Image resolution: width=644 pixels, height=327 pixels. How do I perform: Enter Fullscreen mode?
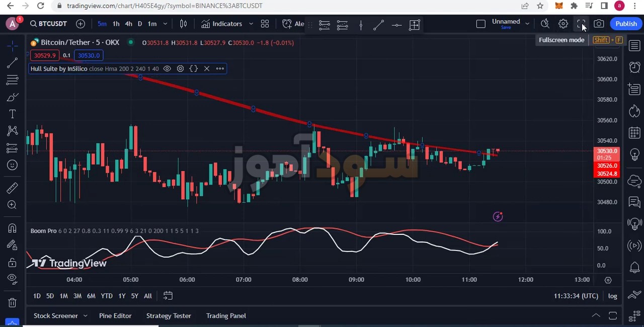pos(581,24)
